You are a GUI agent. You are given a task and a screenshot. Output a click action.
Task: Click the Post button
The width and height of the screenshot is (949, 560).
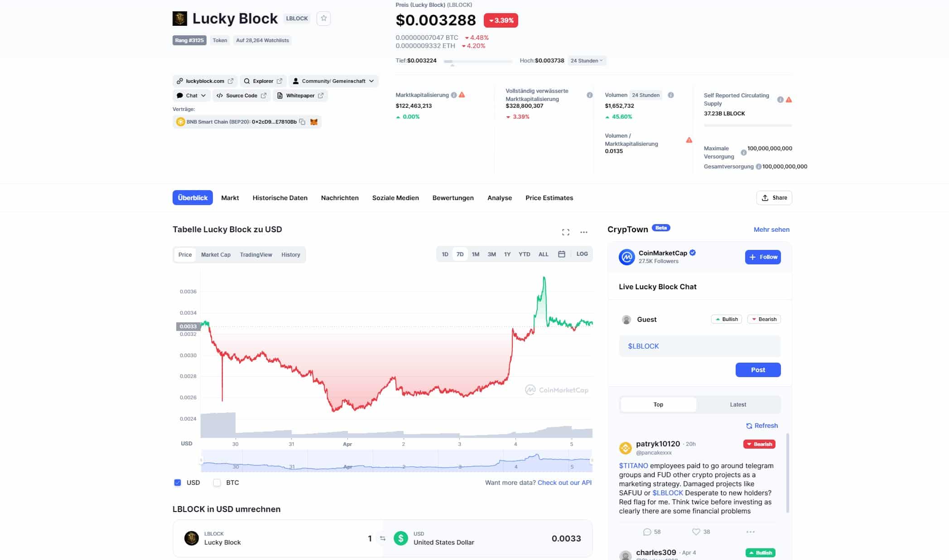[x=758, y=370]
